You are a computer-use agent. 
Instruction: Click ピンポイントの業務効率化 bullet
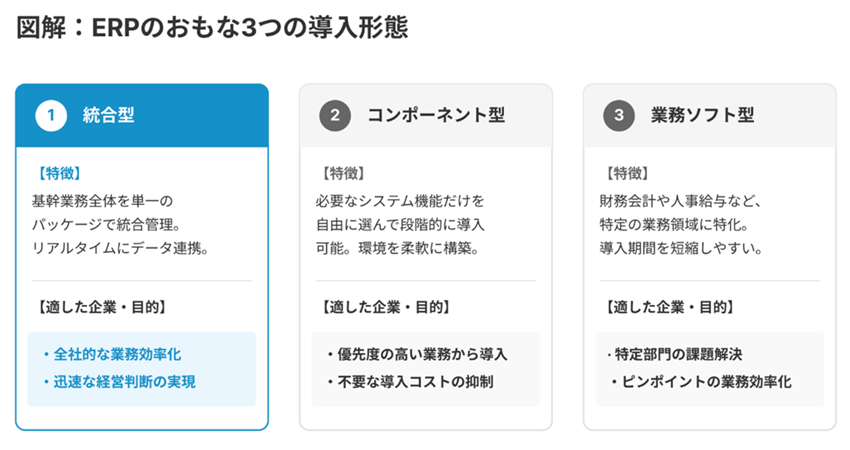(x=701, y=382)
